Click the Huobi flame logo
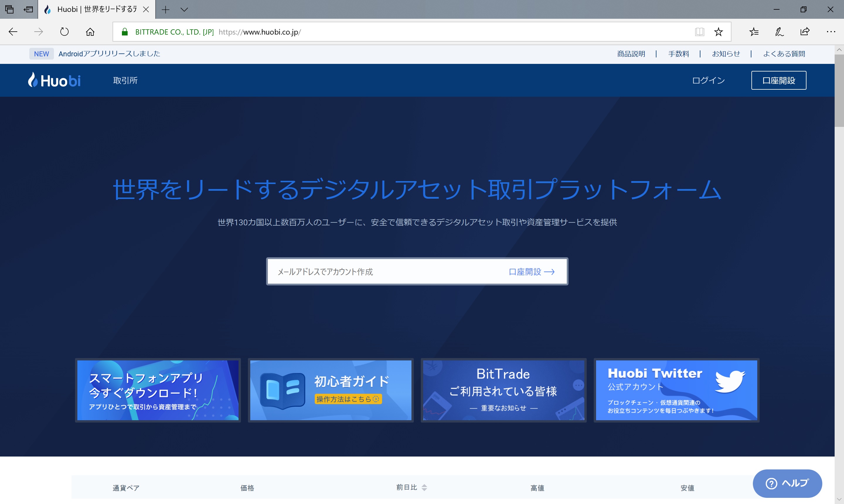The width and height of the screenshot is (844, 504). (54, 80)
